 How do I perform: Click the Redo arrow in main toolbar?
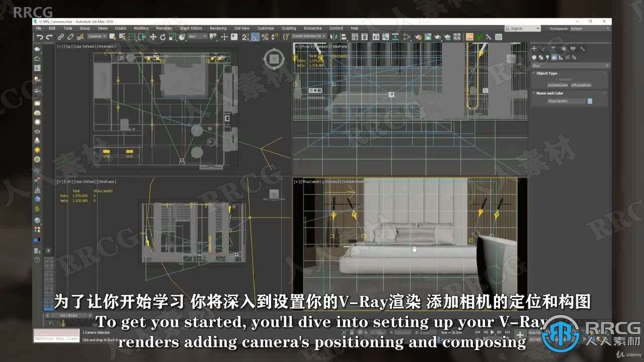49,37
